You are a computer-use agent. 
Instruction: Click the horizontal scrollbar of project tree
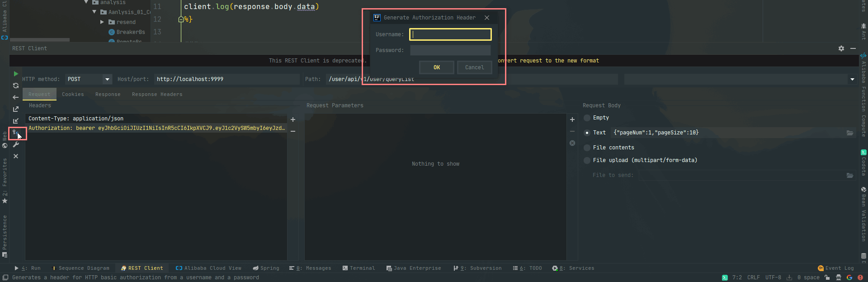[x=40, y=40]
